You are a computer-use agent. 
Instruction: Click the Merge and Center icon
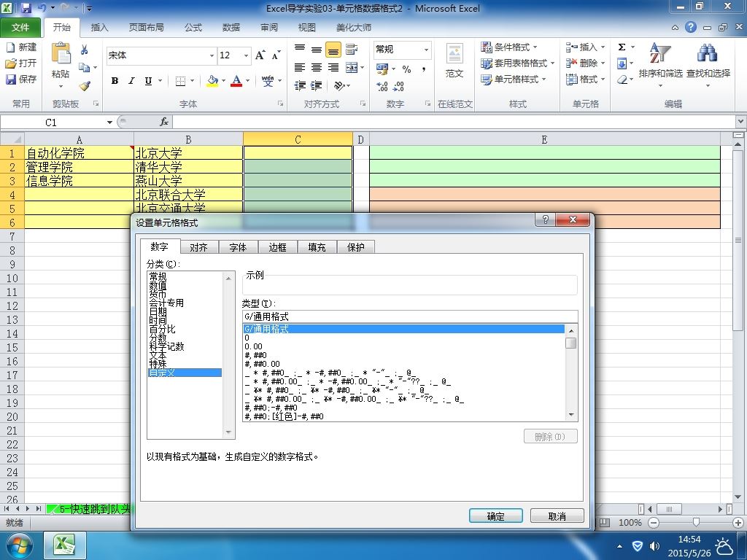(352, 67)
